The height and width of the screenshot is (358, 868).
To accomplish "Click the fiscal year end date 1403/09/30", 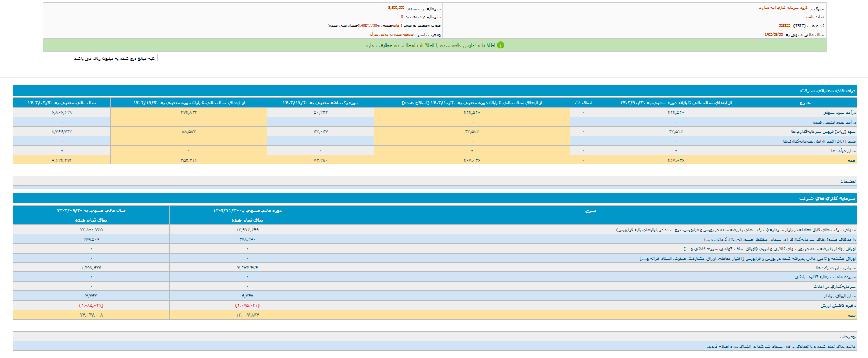I will pyautogui.click(x=774, y=34).
